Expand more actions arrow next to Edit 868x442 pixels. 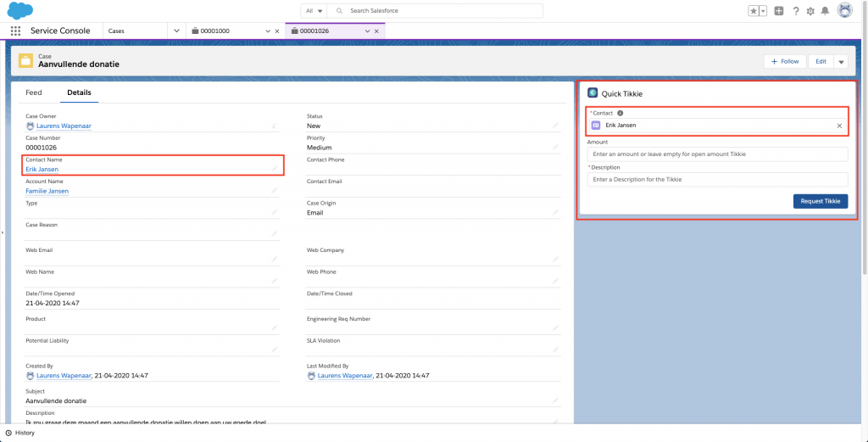840,62
